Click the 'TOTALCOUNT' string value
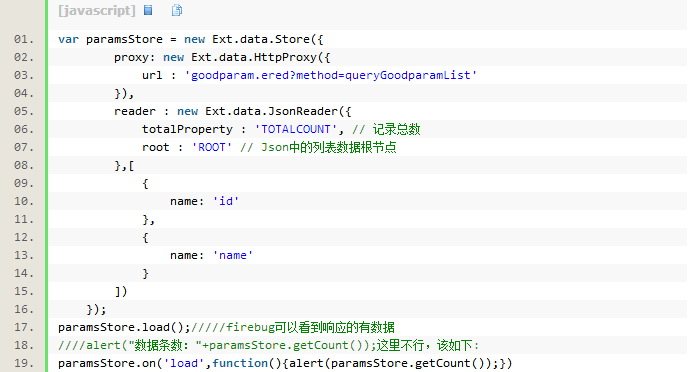 click(295, 130)
